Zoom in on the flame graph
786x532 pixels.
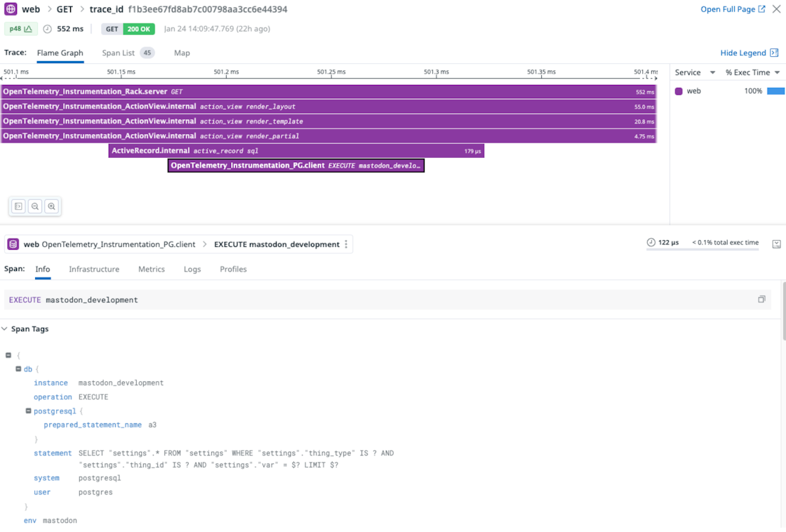pos(52,206)
